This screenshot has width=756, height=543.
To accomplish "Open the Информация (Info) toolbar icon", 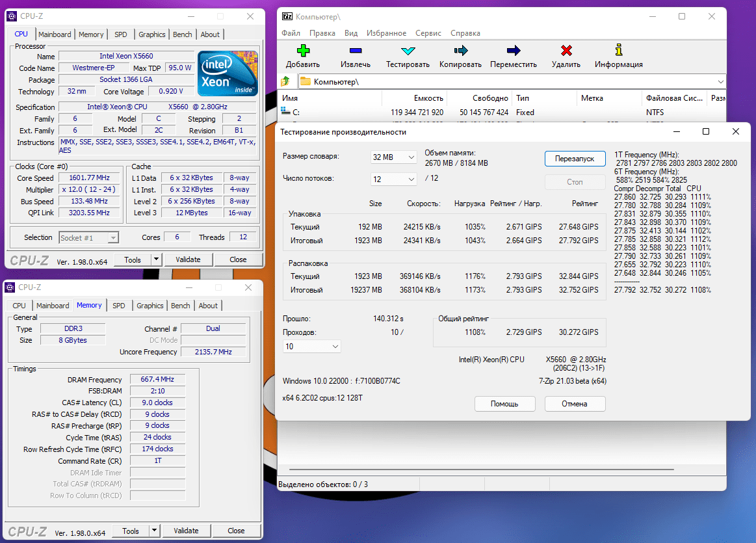I will (619, 49).
